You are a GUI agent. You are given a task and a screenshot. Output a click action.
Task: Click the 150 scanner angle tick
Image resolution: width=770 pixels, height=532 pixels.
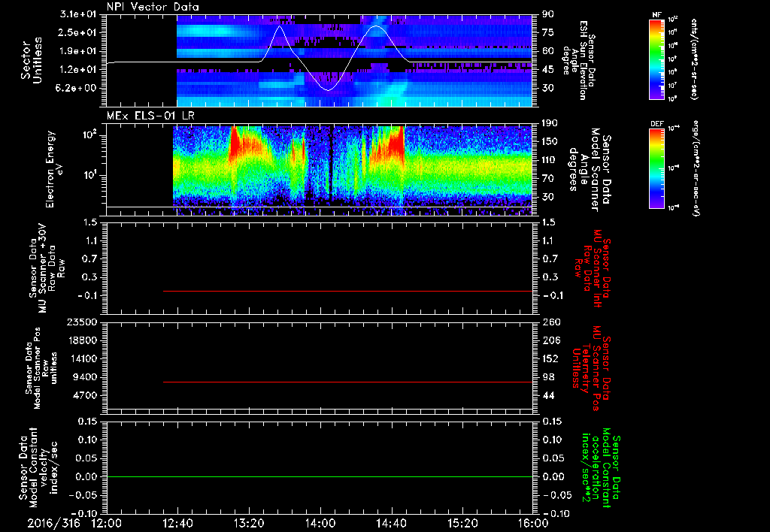[x=550, y=141]
